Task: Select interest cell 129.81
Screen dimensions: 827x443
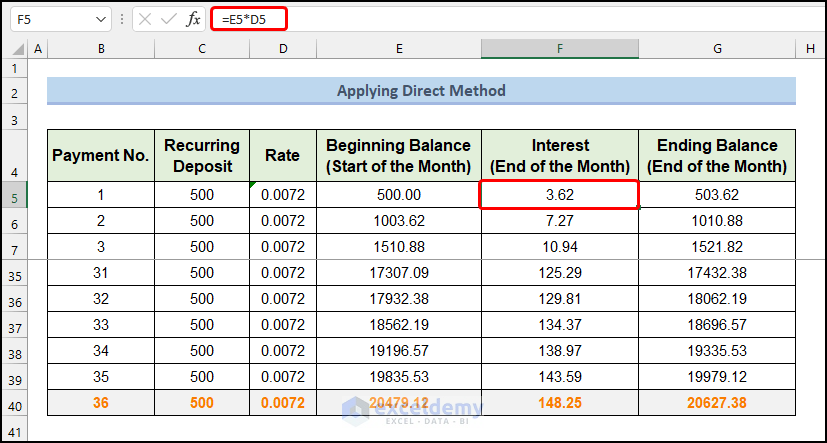Action: pos(560,298)
